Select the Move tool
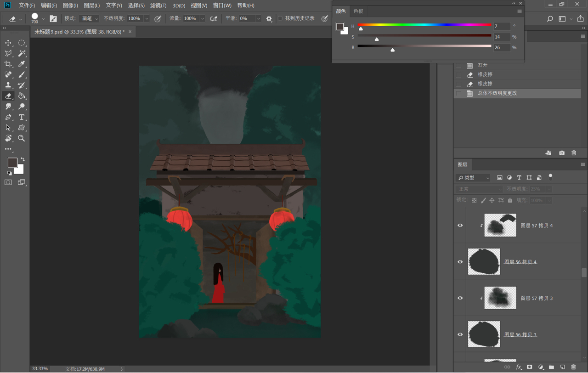This screenshot has height=373, width=588. pyautogui.click(x=8, y=43)
